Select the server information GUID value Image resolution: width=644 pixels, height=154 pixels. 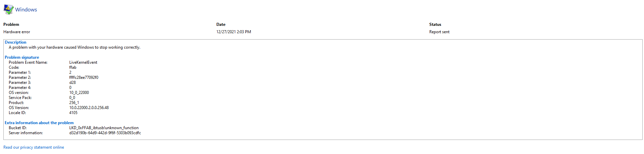(105, 133)
